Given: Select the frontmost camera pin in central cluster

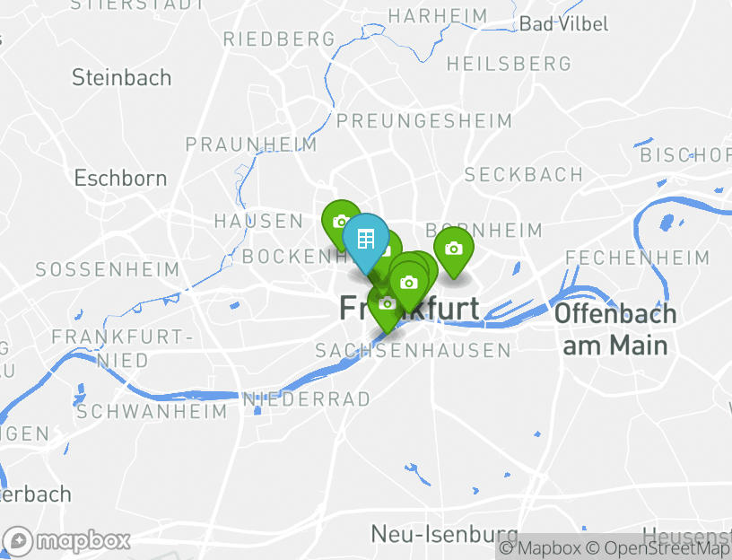Looking at the screenshot, I should 409,283.
